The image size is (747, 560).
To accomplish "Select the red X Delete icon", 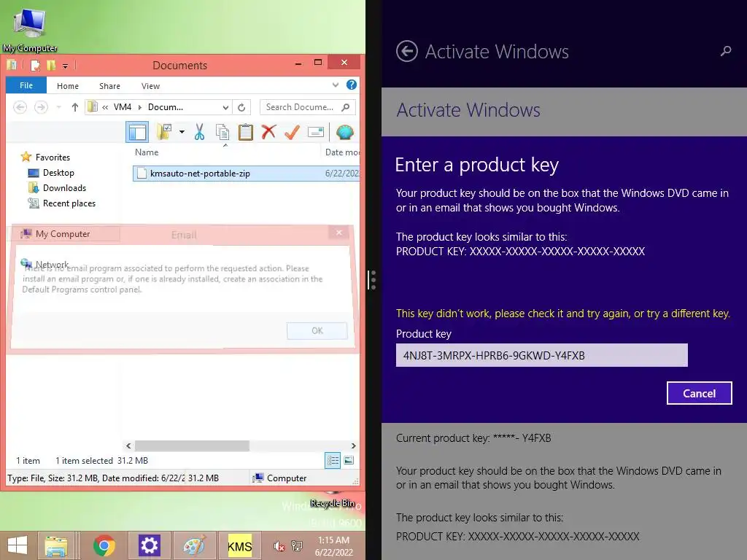I will pyautogui.click(x=268, y=131).
